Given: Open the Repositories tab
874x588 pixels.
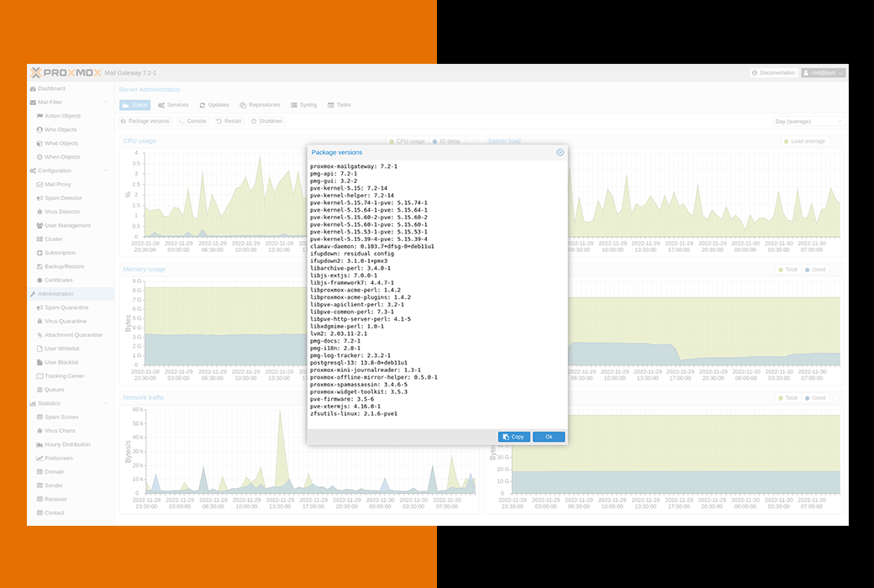Looking at the screenshot, I should click(260, 105).
